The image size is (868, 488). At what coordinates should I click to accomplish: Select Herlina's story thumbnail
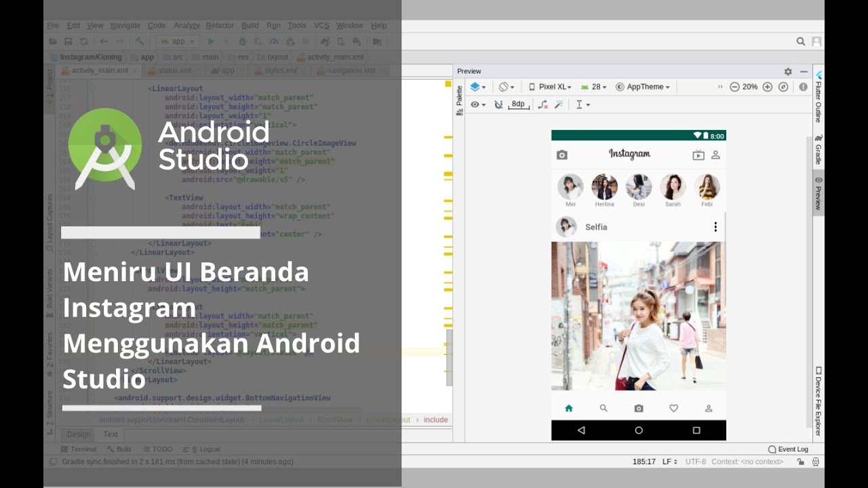(x=604, y=187)
